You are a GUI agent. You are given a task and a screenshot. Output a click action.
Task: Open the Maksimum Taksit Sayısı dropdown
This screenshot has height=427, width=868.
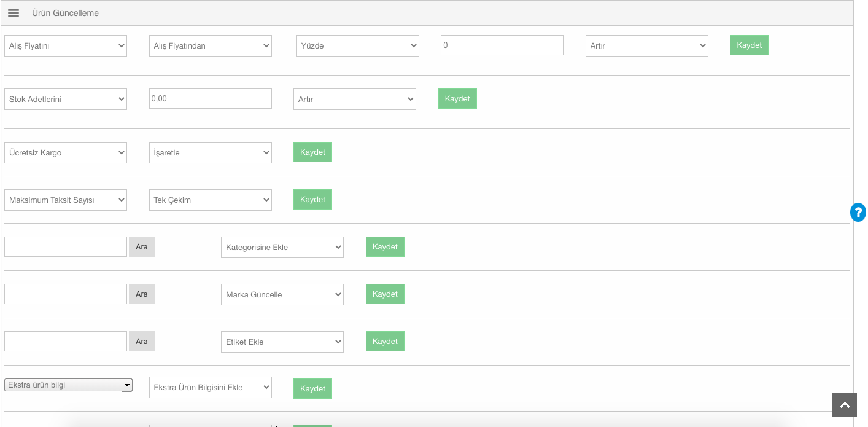point(66,200)
